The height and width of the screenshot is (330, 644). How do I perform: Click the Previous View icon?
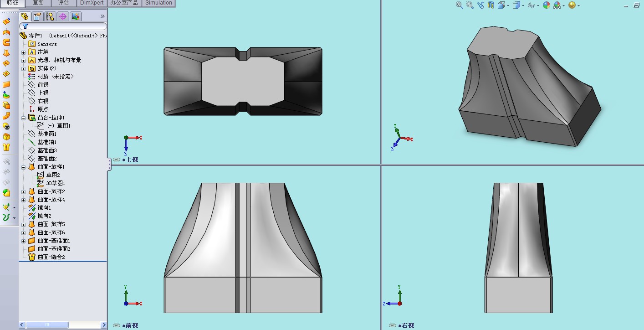point(480,5)
